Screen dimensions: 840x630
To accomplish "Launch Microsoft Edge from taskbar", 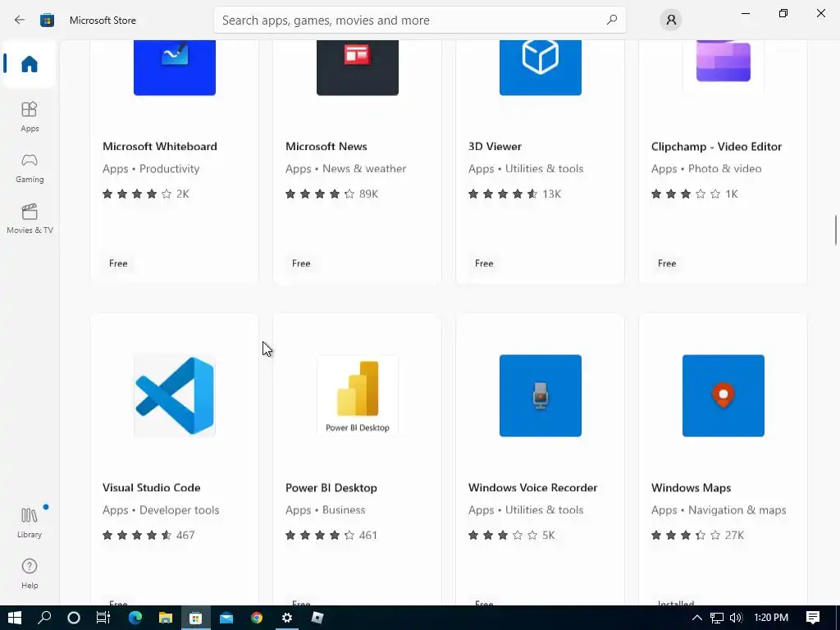I will point(135,618).
